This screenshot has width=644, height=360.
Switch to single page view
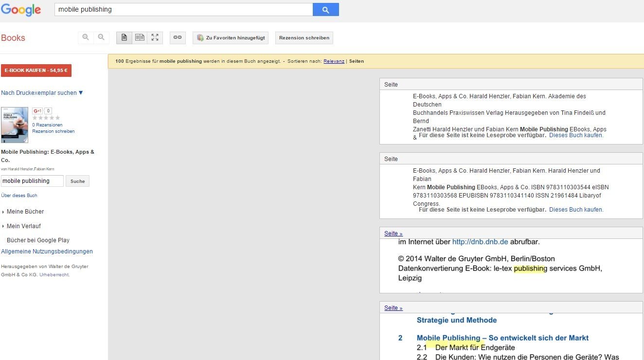(124, 37)
